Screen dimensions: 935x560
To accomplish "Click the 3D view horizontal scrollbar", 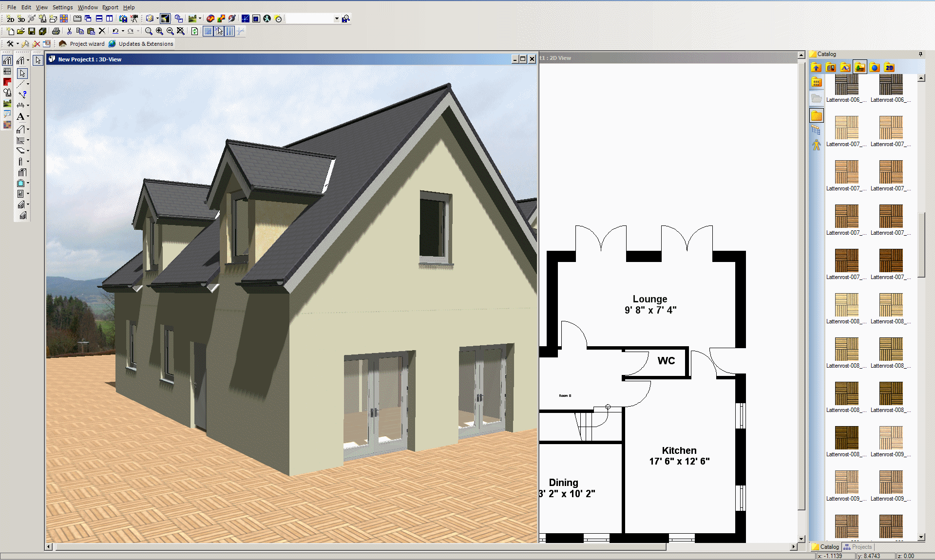I will [361, 547].
